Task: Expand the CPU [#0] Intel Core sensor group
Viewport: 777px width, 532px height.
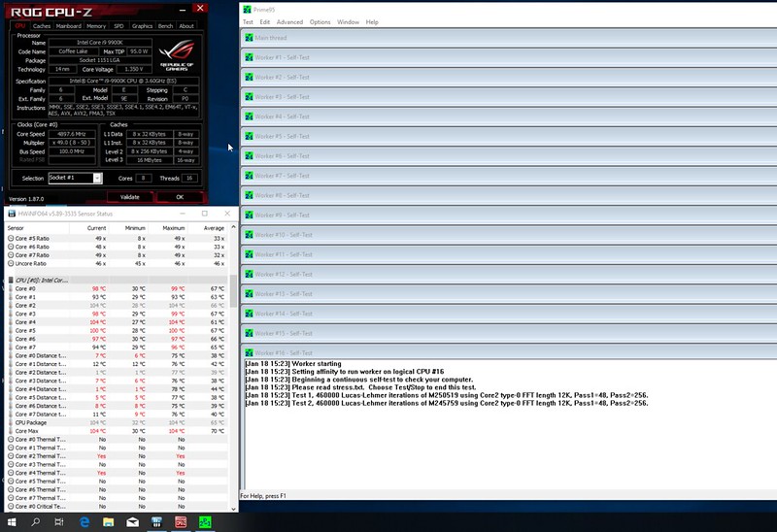Action: tap(10, 280)
